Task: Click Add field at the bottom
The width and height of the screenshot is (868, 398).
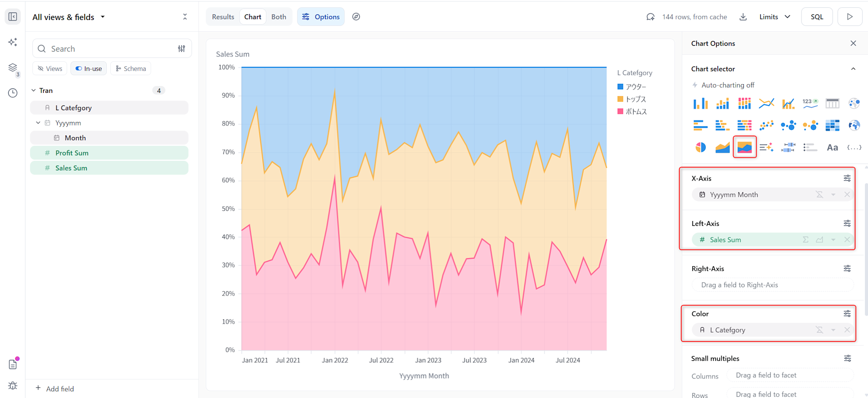Action: coord(55,388)
